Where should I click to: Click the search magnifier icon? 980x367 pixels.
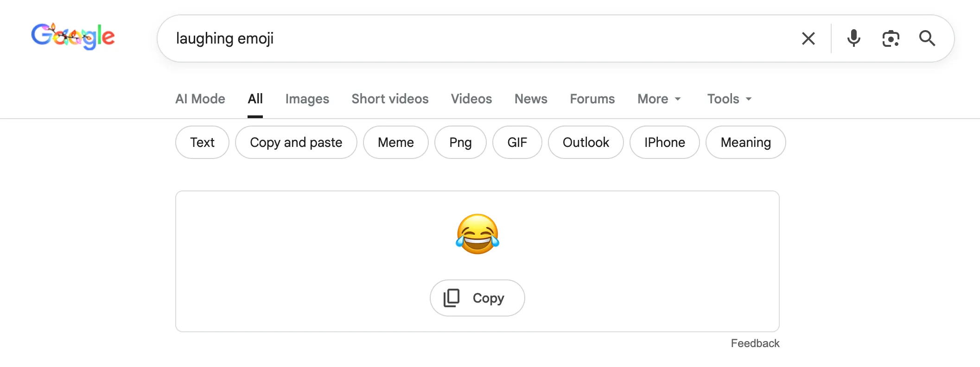click(x=927, y=38)
